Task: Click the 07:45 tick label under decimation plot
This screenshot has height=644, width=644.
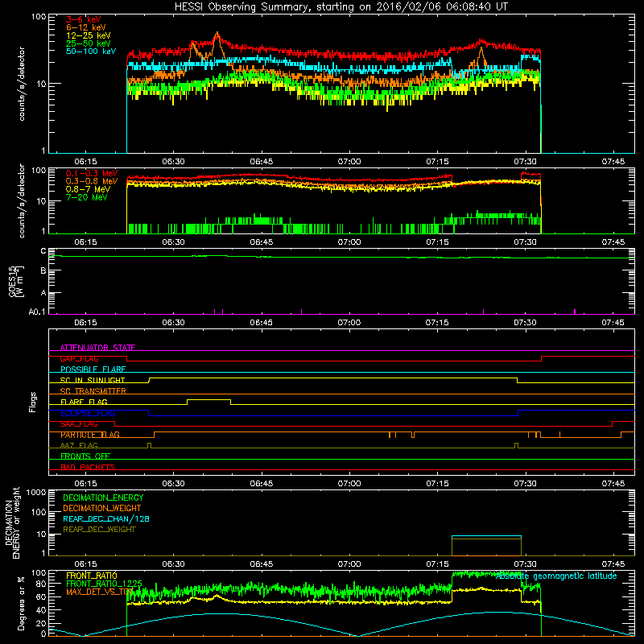Action: coord(613,564)
